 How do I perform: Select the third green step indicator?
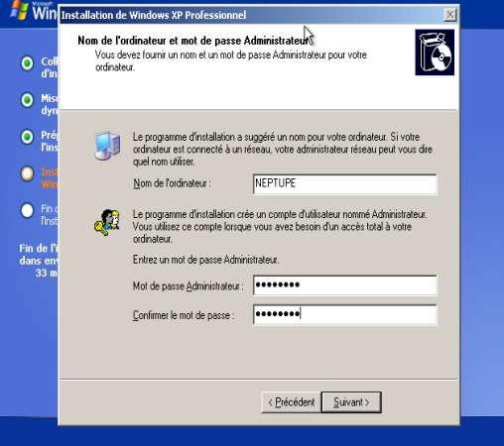point(27,137)
